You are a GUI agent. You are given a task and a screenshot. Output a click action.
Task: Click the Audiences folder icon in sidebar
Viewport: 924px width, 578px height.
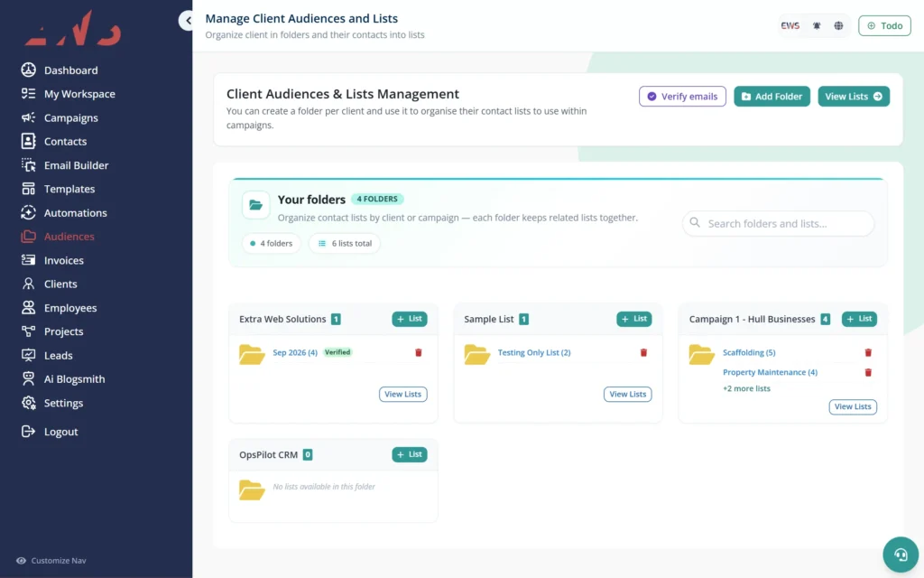coord(28,237)
